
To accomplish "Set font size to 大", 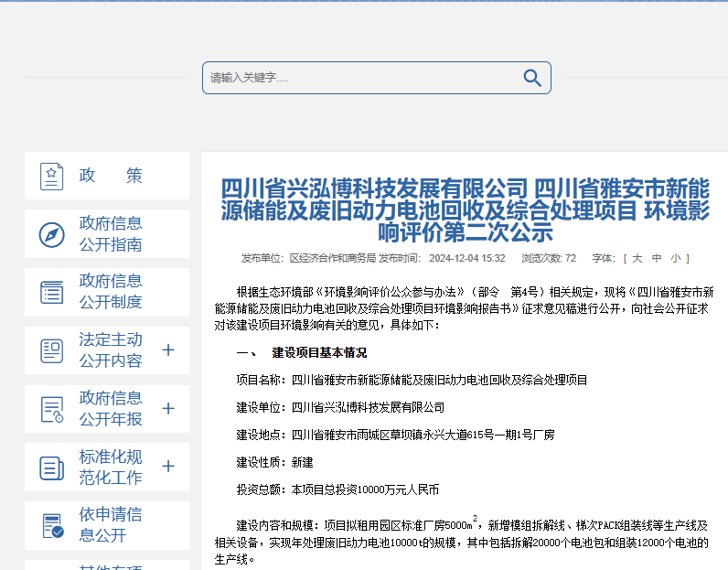I will tap(637, 258).
